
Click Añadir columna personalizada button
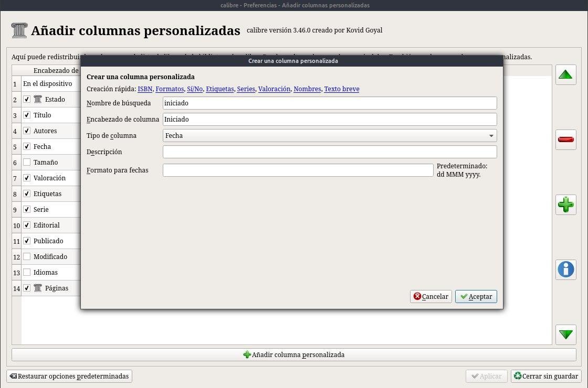pyautogui.click(x=294, y=354)
